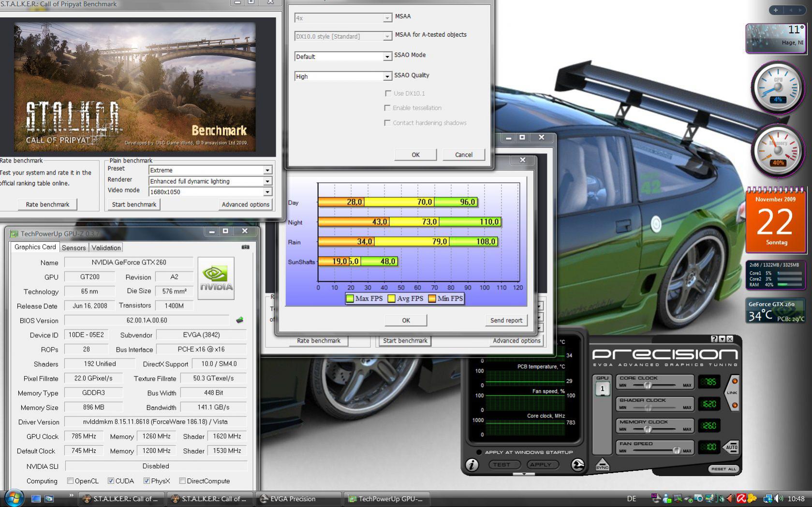Click Send report in results dialog
812x507 pixels.
pos(506,320)
